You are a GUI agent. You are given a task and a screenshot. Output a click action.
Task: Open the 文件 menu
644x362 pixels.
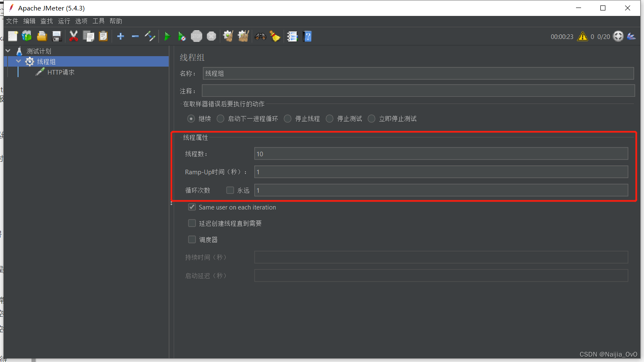pyautogui.click(x=12, y=21)
